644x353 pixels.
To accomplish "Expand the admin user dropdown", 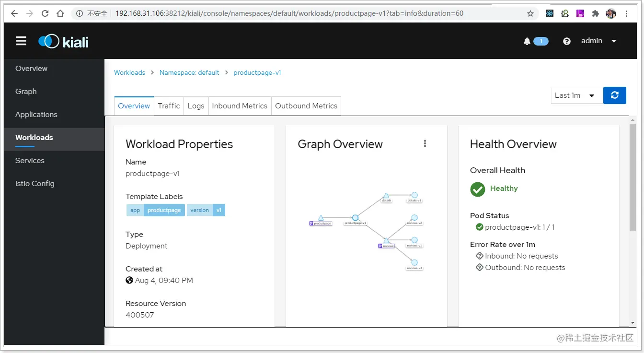I will [x=598, y=41].
